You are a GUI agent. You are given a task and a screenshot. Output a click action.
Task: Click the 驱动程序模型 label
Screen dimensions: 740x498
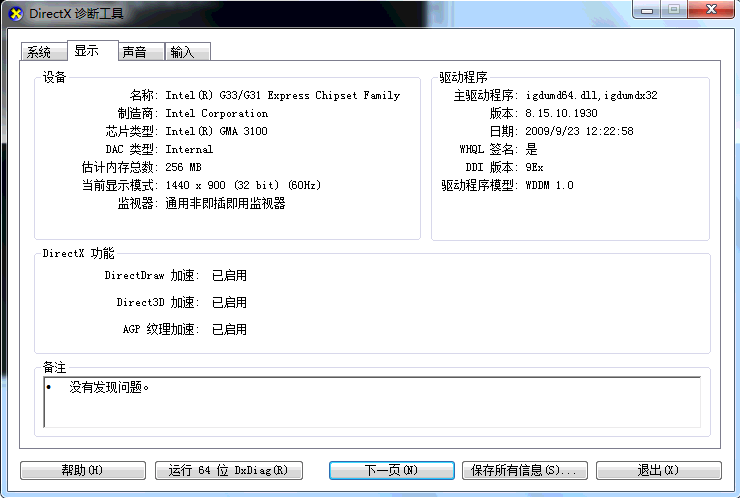(479, 185)
